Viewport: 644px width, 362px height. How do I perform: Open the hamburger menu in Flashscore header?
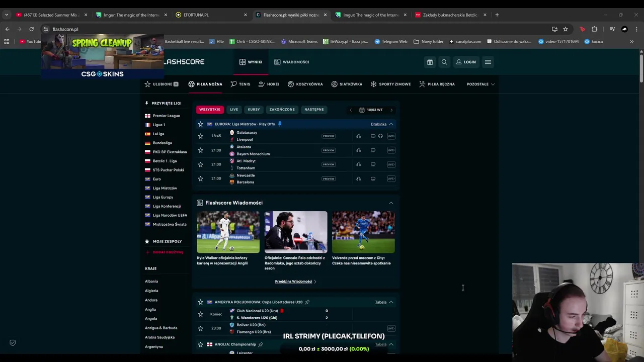click(488, 62)
